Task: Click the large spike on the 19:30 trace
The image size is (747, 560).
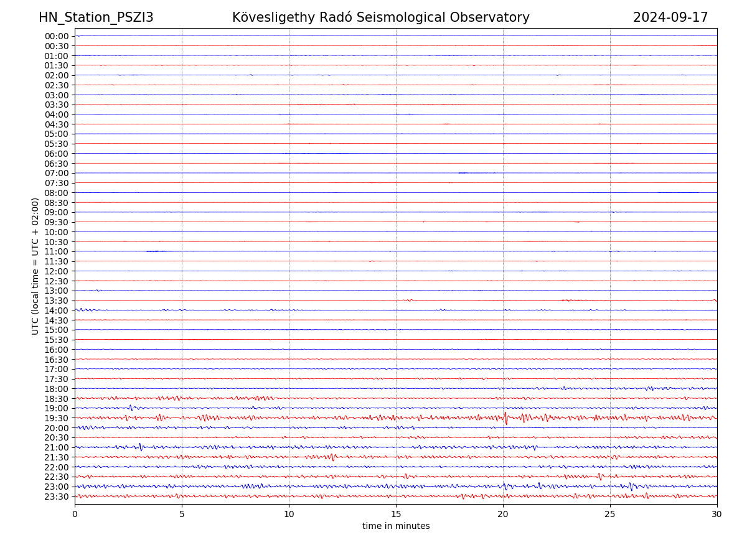Action: (505, 418)
